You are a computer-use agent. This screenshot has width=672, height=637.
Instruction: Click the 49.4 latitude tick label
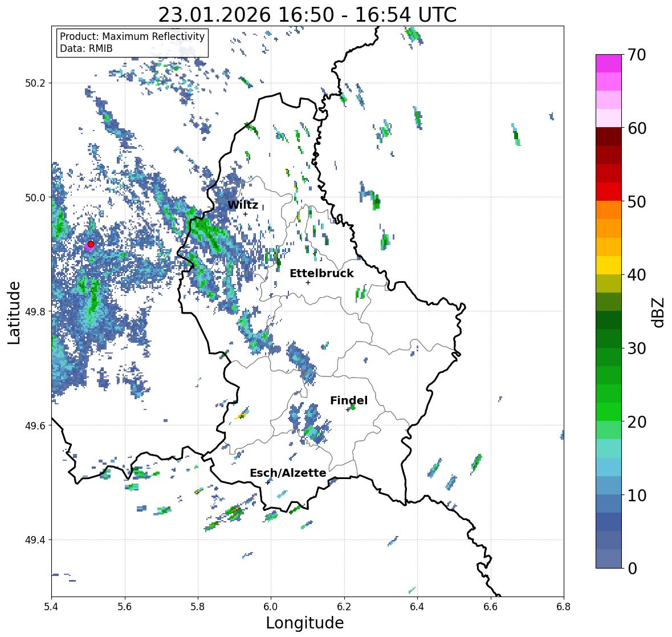(x=35, y=540)
